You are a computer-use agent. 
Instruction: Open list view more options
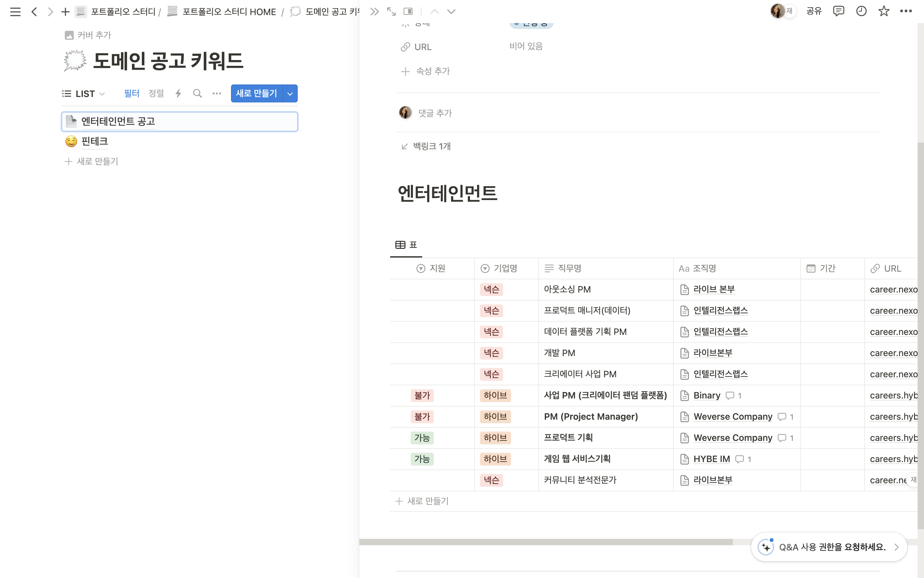point(217,94)
